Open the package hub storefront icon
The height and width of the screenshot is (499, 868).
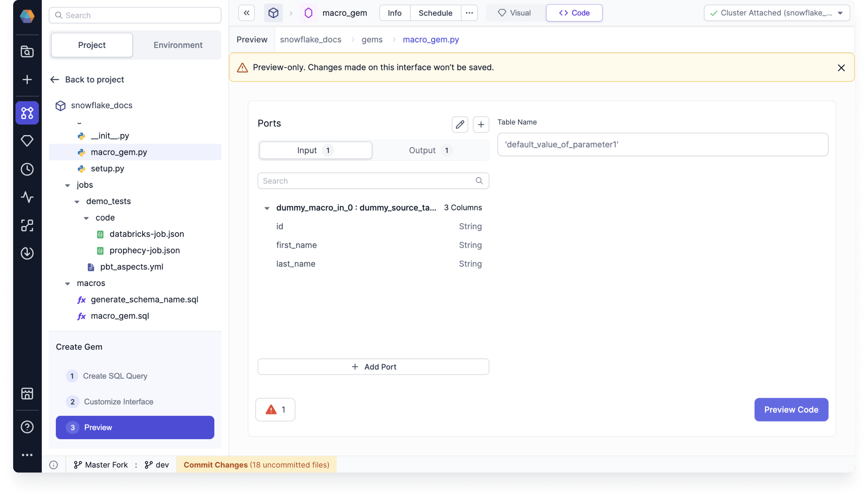[27, 393]
